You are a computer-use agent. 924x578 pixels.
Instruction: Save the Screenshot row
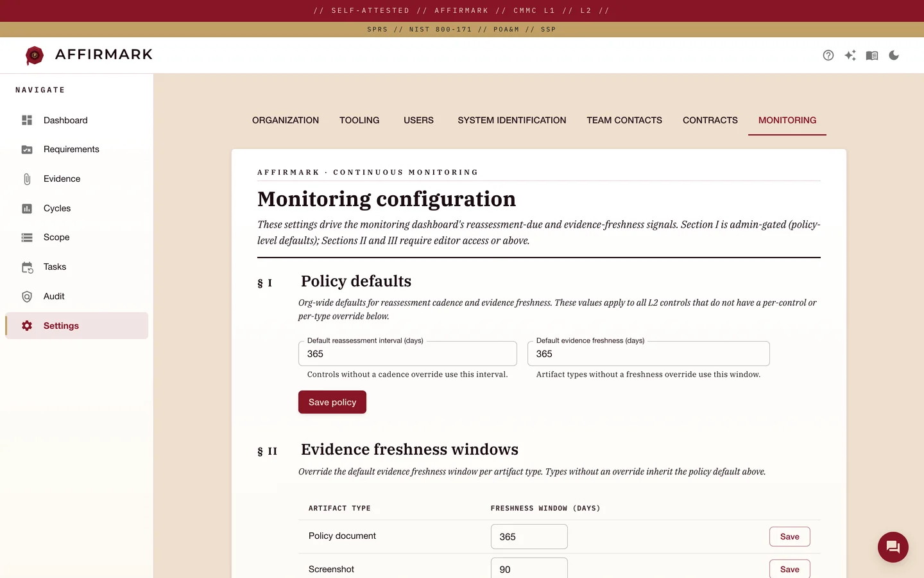click(789, 569)
